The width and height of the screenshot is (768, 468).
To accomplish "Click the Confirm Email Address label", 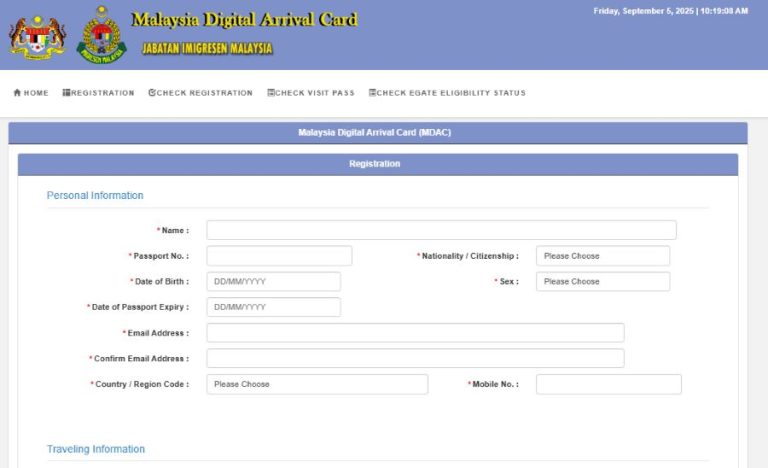I will tap(139, 359).
